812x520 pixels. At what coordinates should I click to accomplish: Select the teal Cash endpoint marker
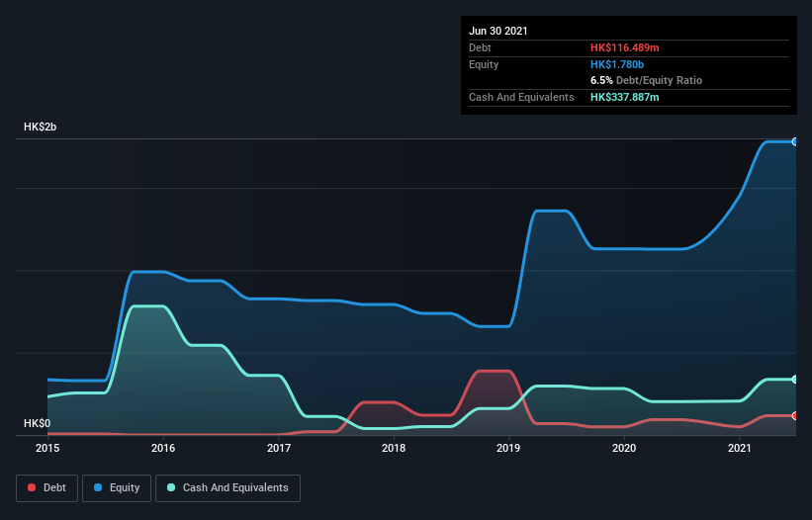795,380
